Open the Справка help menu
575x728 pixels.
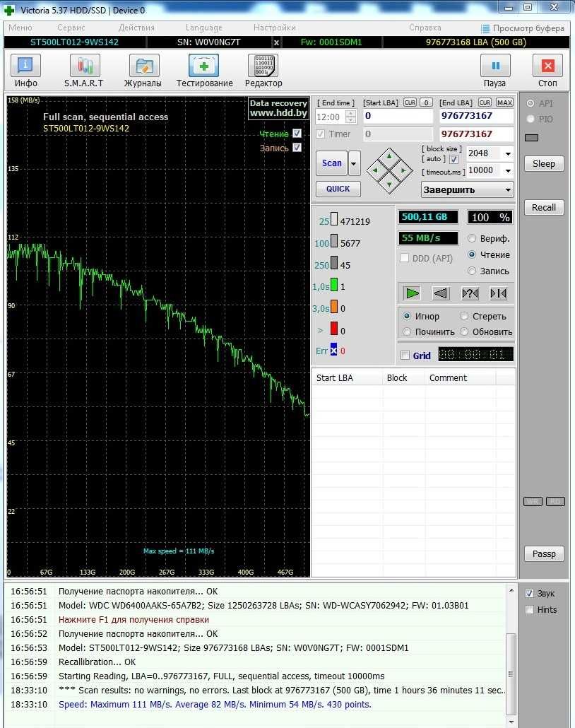click(425, 28)
